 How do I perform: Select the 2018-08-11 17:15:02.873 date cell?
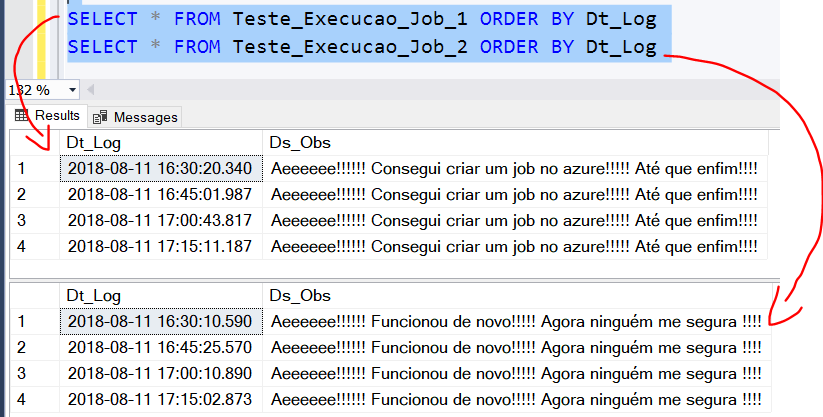tap(160, 399)
